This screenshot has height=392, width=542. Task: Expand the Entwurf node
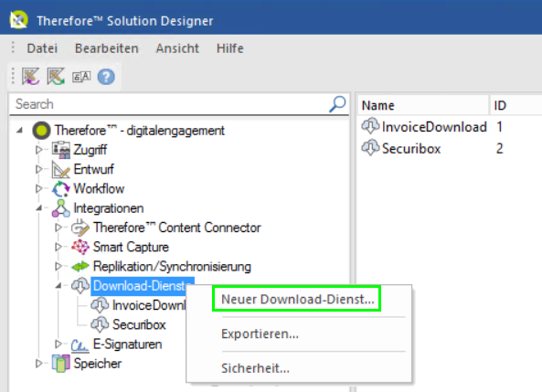pos(39,169)
